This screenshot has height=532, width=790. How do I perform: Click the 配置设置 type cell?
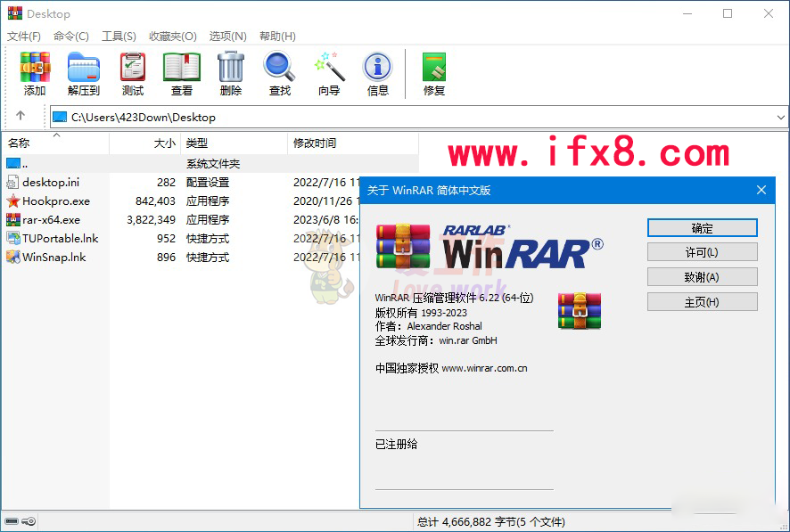[x=208, y=182]
